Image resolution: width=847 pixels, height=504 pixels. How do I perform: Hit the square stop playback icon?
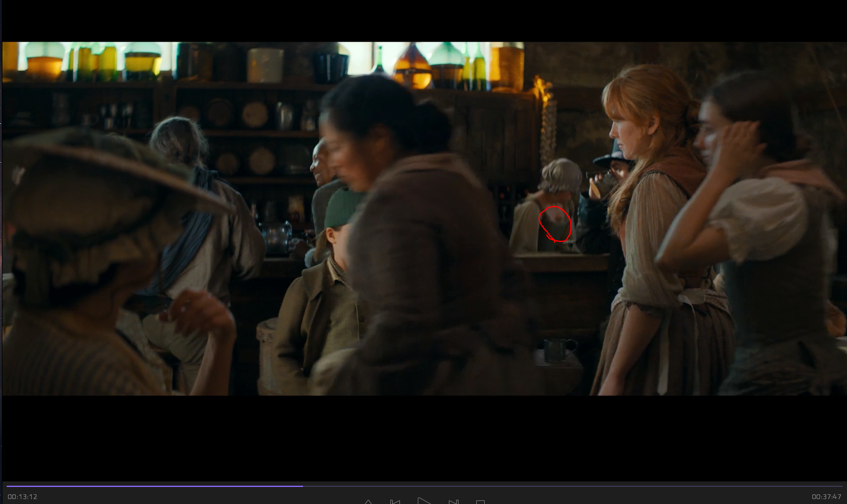click(x=481, y=502)
